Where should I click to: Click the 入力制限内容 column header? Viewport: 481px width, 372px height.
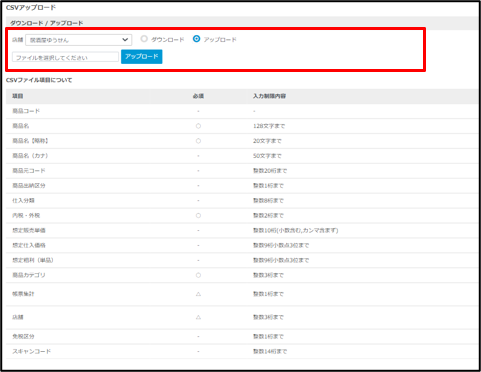pyautogui.click(x=269, y=96)
